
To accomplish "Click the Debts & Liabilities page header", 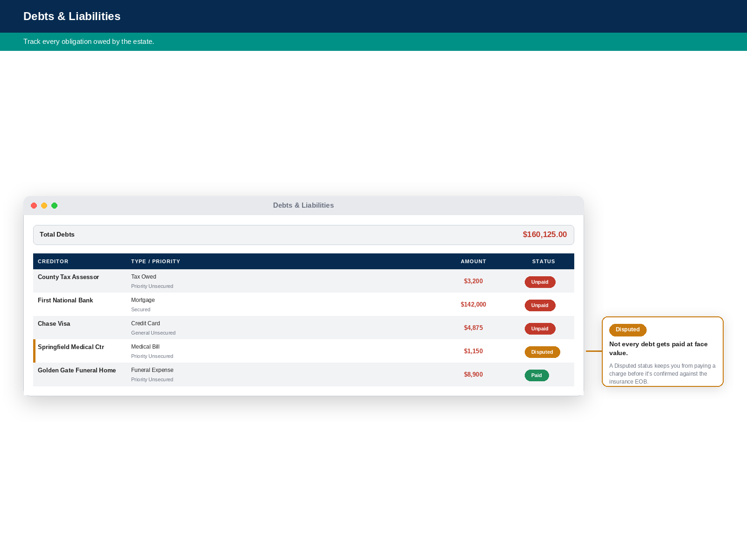I will coord(72,16).
